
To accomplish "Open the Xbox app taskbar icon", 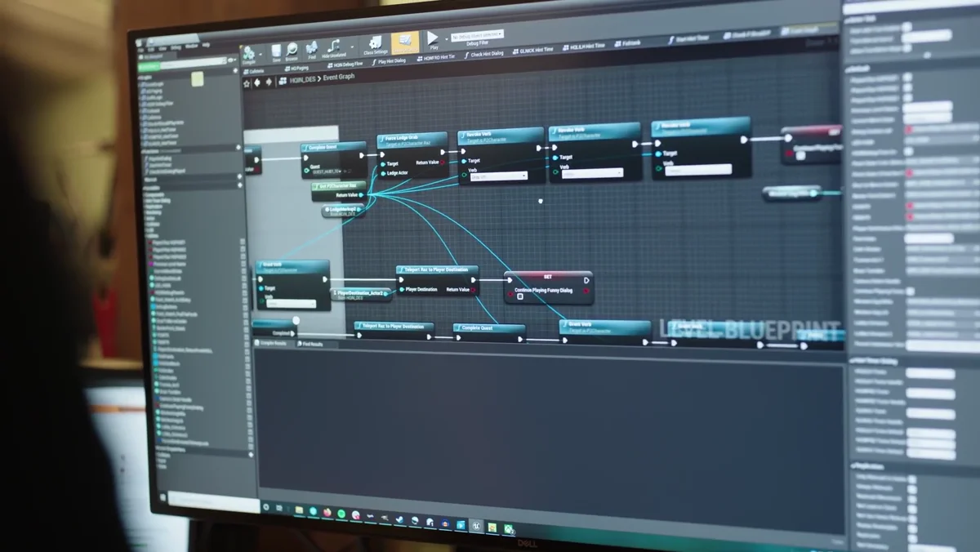I will (x=509, y=529).
